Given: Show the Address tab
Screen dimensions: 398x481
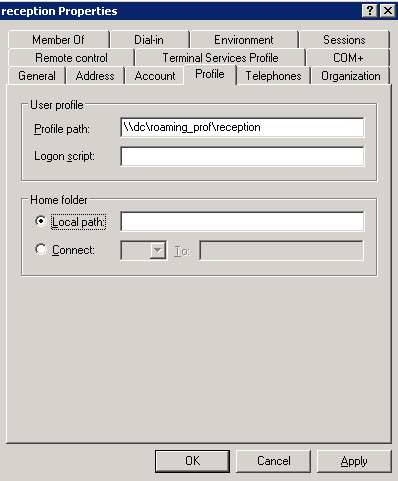Looking at the screenshot, I should click(95, 76).
